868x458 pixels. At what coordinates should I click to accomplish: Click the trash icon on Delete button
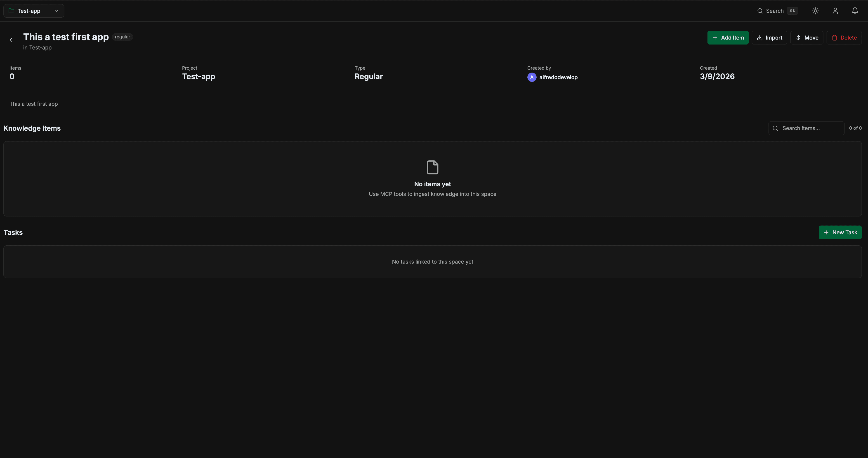click(835, 37)
